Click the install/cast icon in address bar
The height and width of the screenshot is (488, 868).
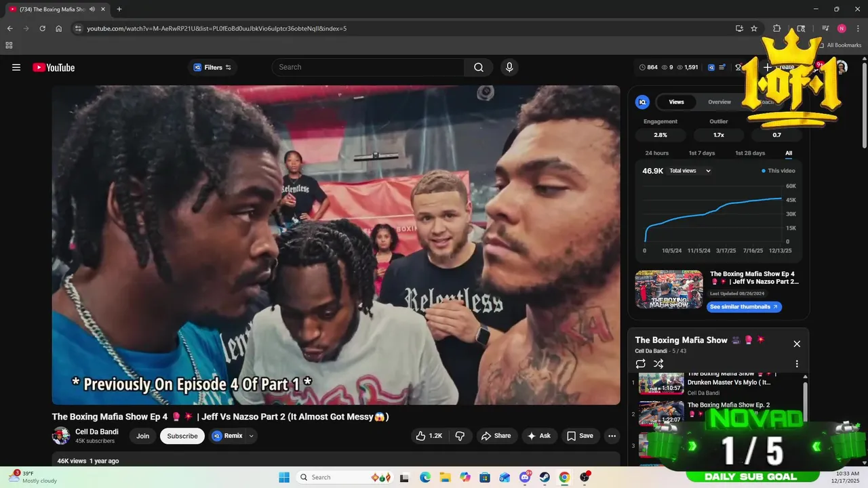[x=739, y=28]
